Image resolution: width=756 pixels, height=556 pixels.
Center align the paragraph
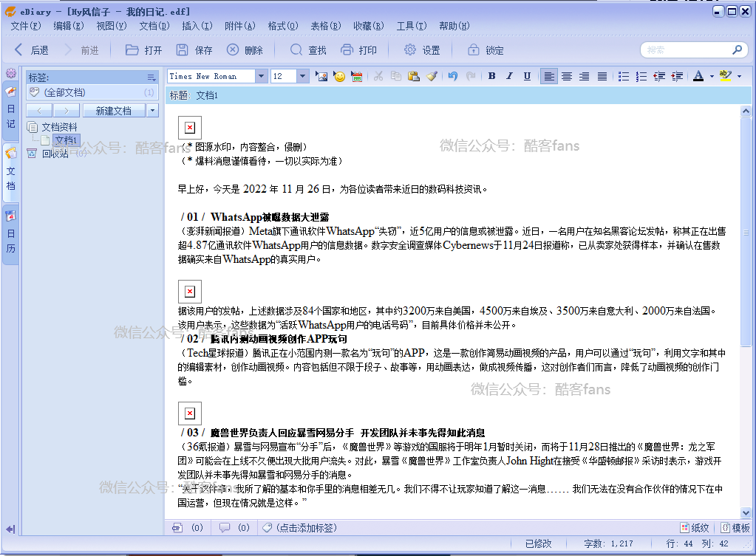tap(567, 76)
